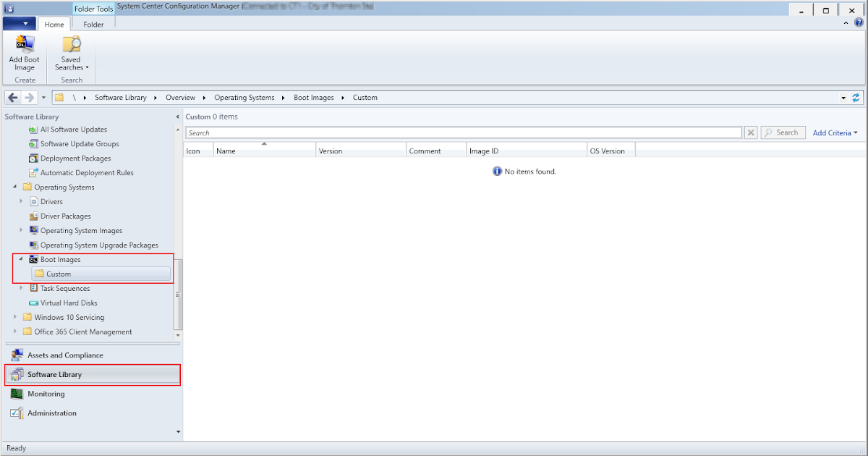Open Help via the question mark icon
868x456 pixels.
tap(859, 22)
